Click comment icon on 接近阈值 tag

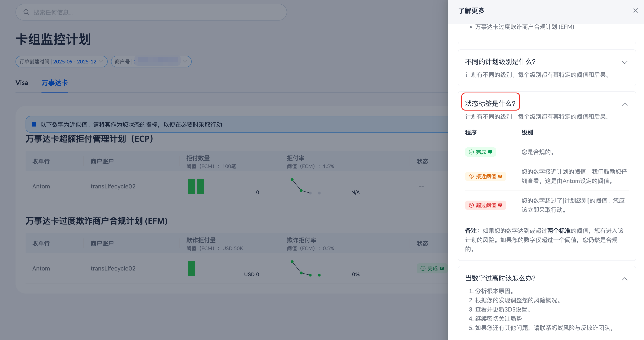500,176
